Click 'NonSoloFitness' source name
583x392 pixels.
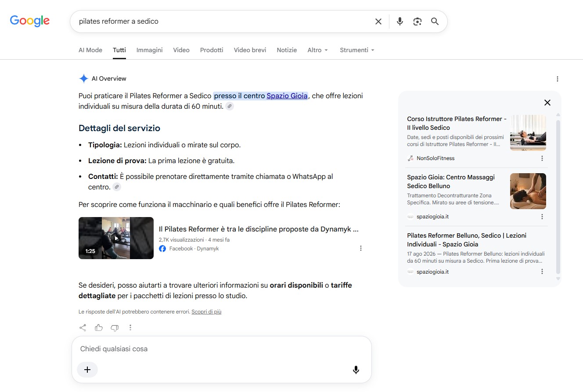[435, 158]
